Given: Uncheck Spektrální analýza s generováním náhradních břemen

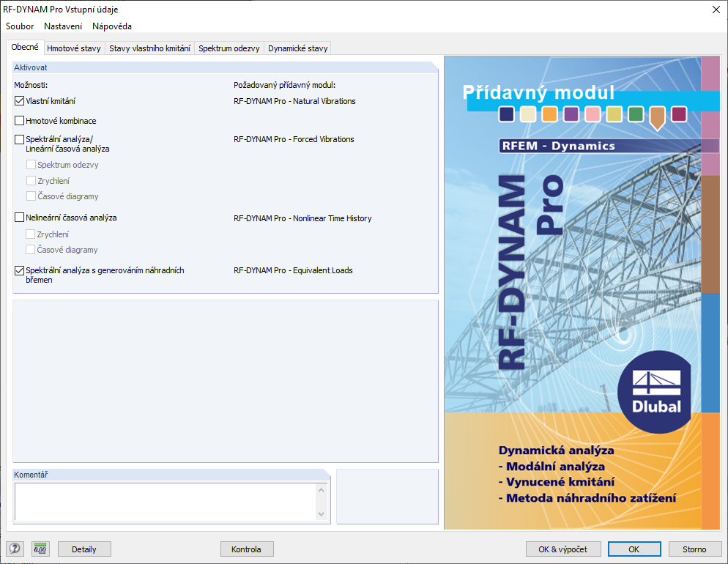Looking at the screenshot, I should coord(20,270).
